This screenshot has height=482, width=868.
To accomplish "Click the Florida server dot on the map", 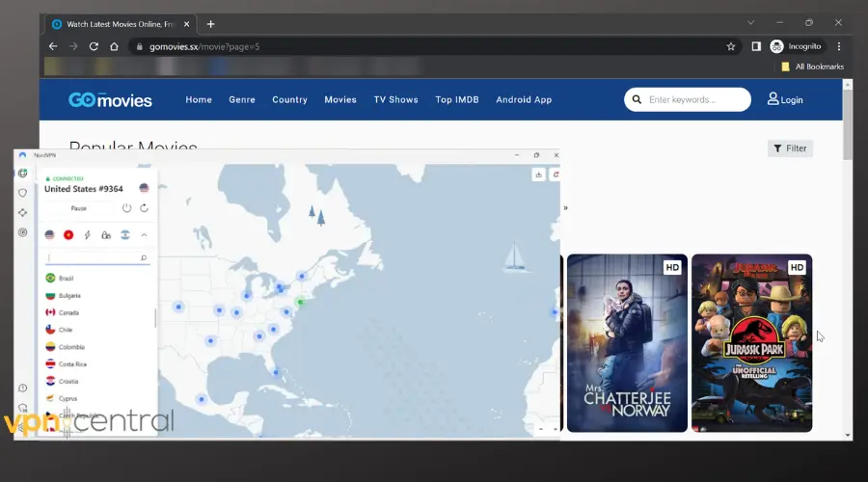I will click(x=276, y=372).
